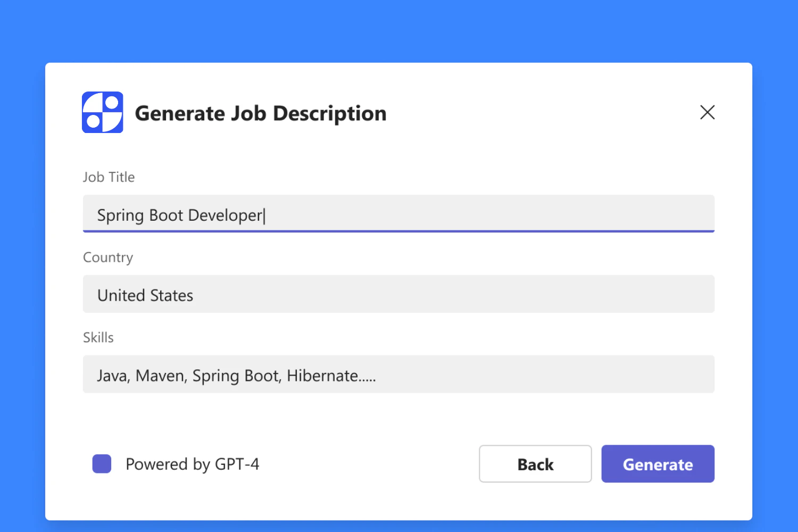Click the word "States" in Country field
Screen dimensions: 798x532
[171, 296]
